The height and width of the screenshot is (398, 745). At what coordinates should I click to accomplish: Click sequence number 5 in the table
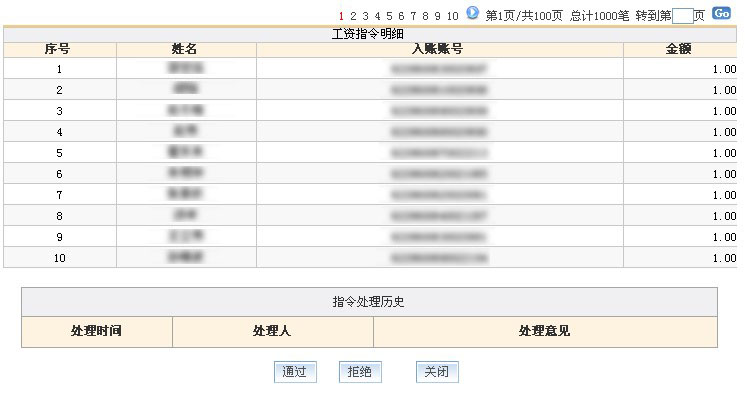59,153
